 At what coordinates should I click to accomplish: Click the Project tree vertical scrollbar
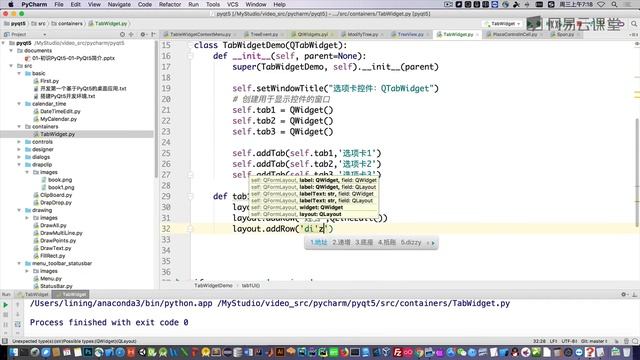tap(156, 110)
